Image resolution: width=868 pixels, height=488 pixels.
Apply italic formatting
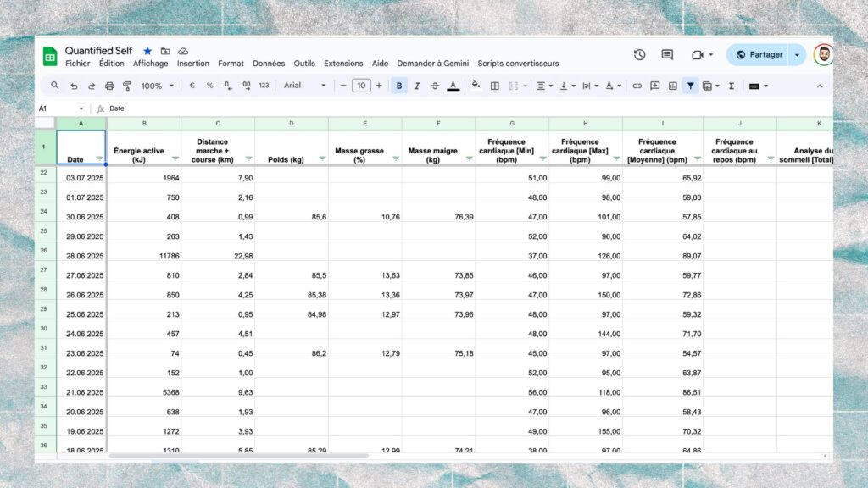417,86
